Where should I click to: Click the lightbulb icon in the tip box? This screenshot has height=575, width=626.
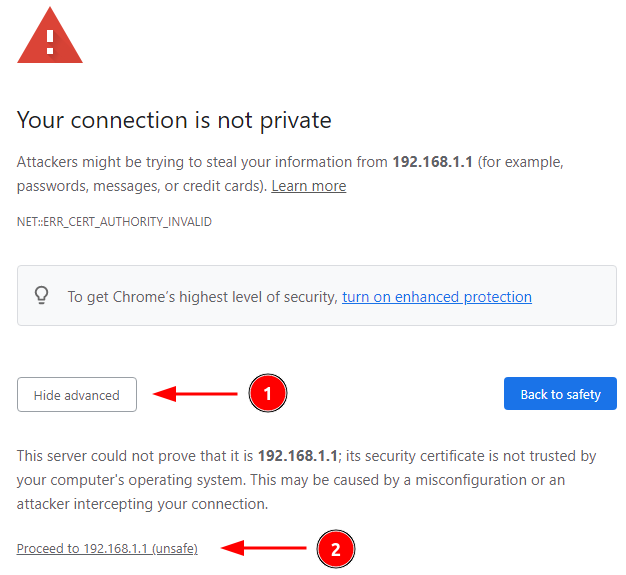(x=42, y=296)
